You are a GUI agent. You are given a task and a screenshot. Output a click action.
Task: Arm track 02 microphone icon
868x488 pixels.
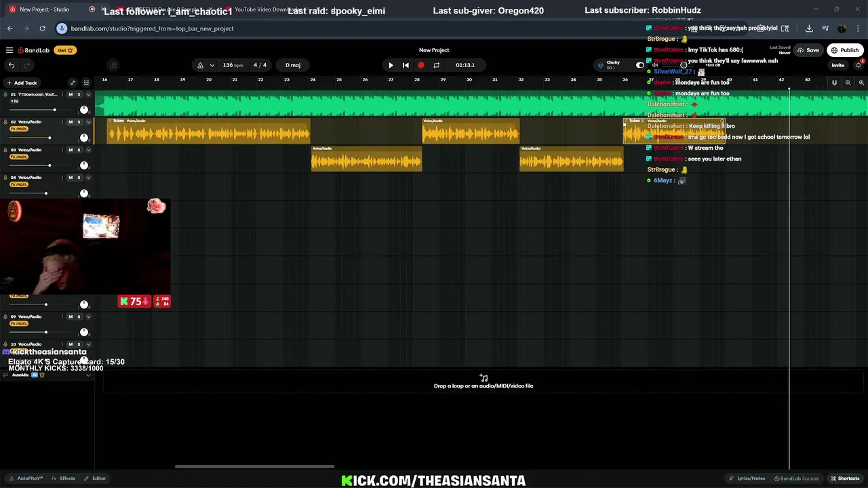pos(5,122)
